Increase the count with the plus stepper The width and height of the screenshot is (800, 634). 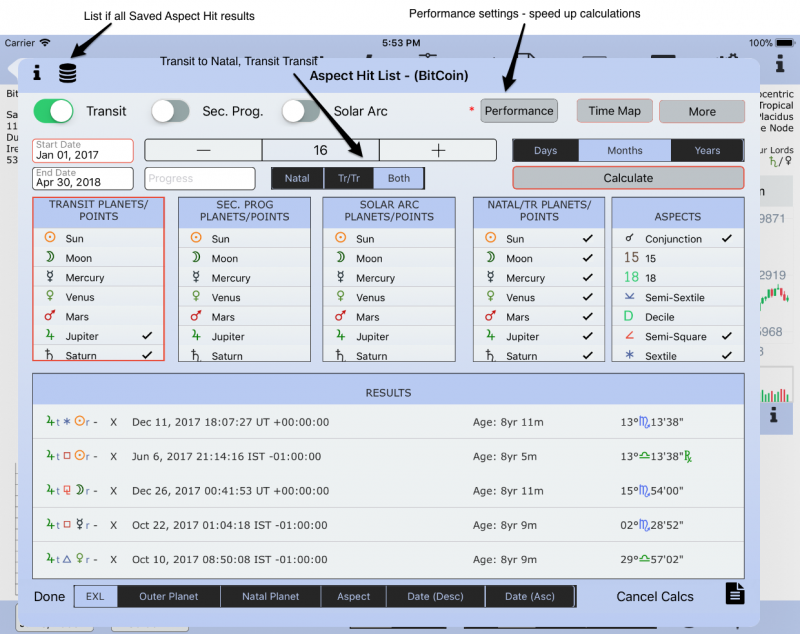pos(438,150)
